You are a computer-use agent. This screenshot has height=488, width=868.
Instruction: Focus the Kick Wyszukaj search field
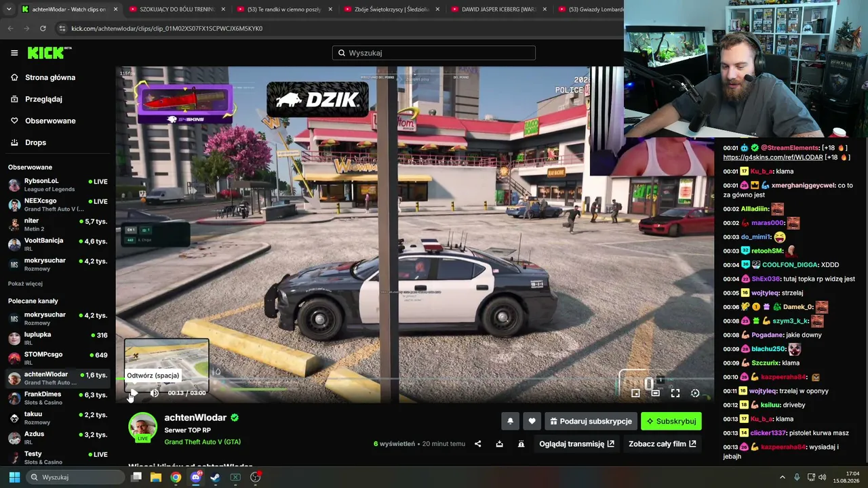click(434, 53)
